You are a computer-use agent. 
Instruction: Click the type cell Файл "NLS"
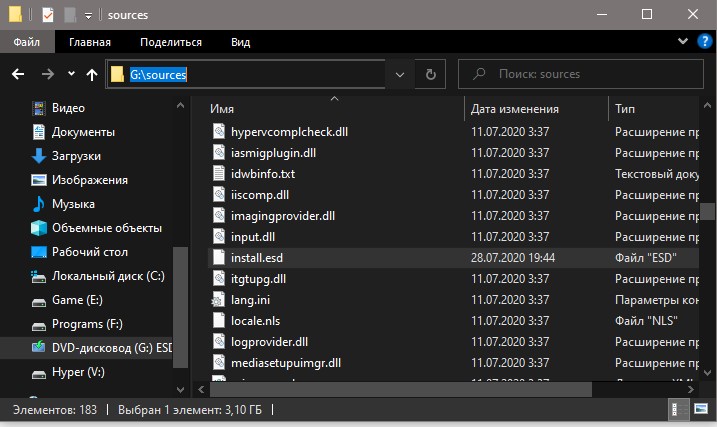(x=646, y=321)
